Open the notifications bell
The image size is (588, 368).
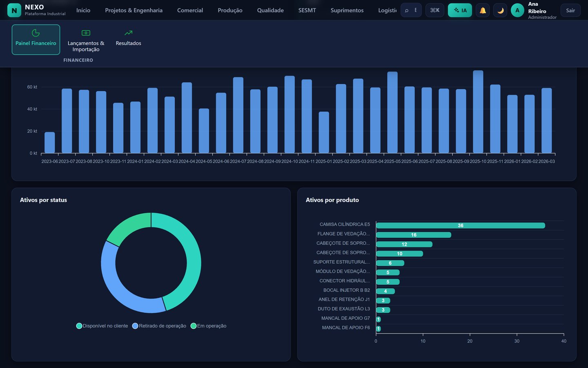click(483, 10)
